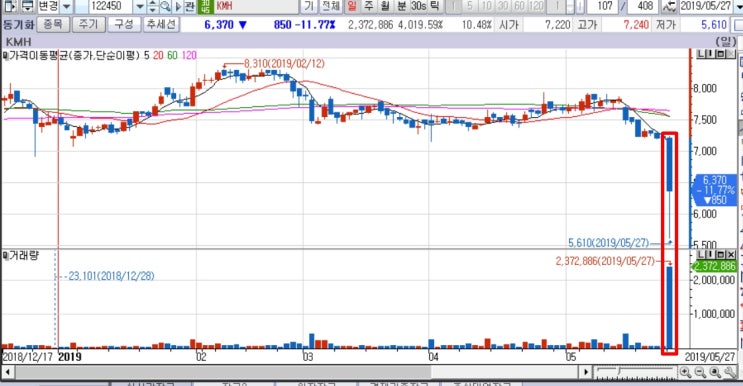Viewport: 743px width, 386px height.
Task: Click the zoom in magnifier icon
Action: point(685,372)
